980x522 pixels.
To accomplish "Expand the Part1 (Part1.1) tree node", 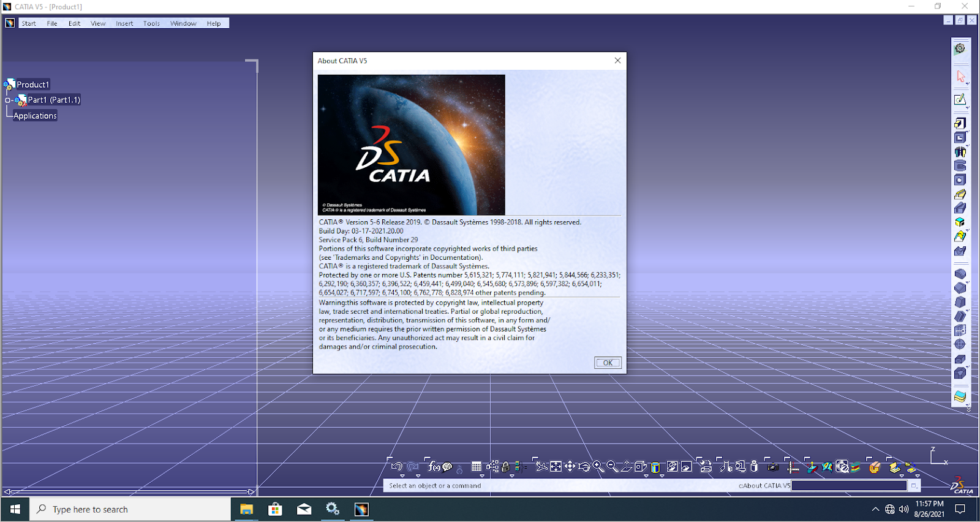I will (8, 100).
